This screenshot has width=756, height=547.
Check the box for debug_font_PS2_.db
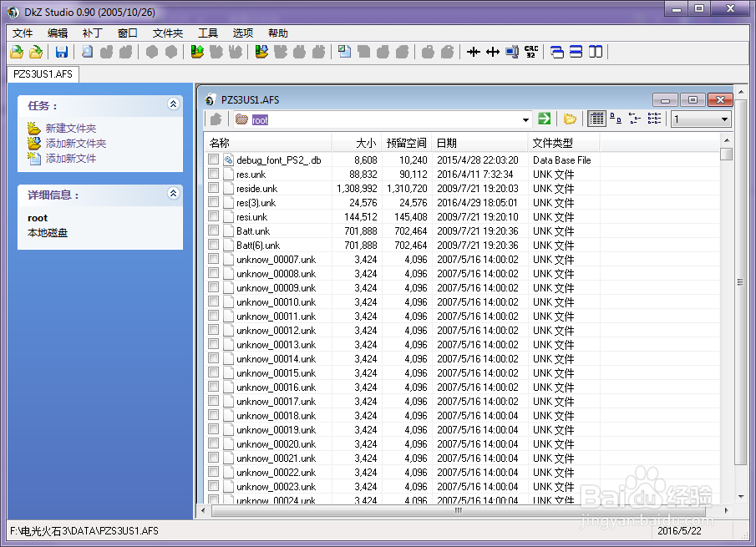click(214, 160)
